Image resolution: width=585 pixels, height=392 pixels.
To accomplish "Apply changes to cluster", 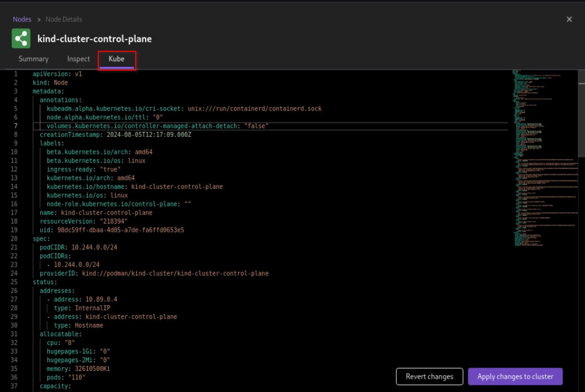I will pyautogui.click(x=515, y=377).
